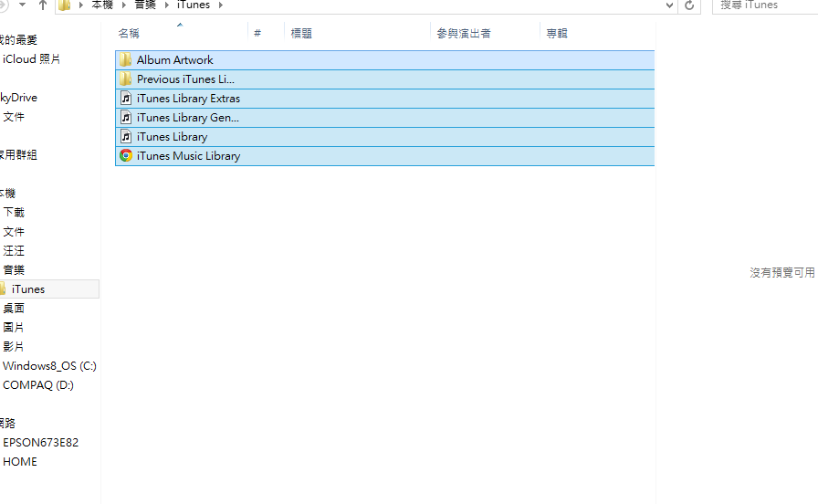Open HOME under network
Viewport: 818px width, 504px height.
click(x=20, y=462)
